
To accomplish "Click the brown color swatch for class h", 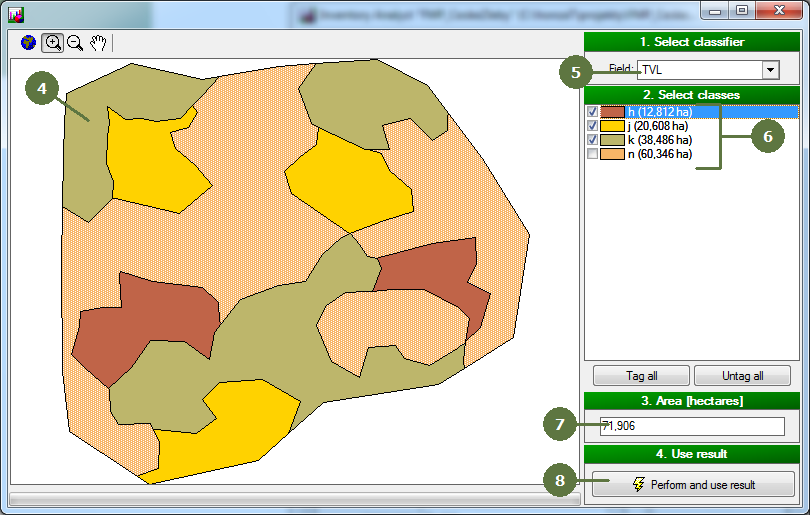I will tap(612, 112).
